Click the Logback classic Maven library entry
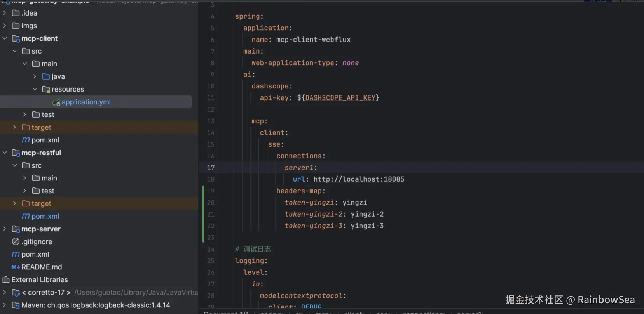The image size is (644, 314). click(96, 305)
